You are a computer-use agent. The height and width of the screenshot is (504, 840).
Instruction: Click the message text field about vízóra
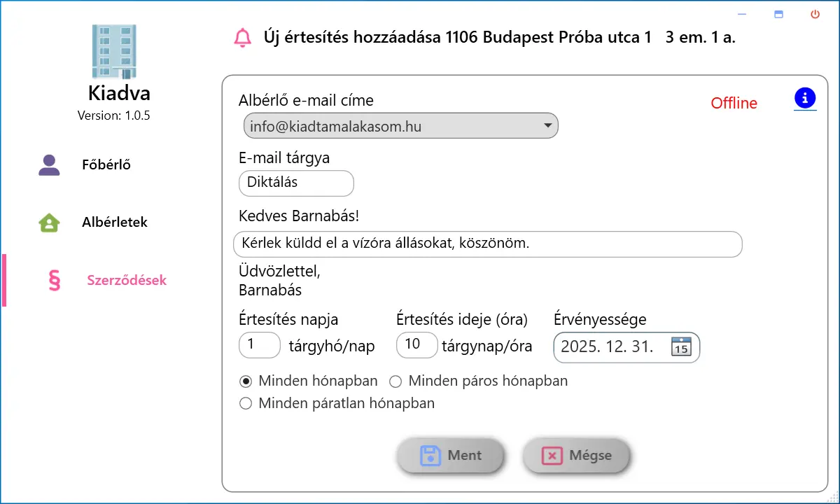point(488,244)
